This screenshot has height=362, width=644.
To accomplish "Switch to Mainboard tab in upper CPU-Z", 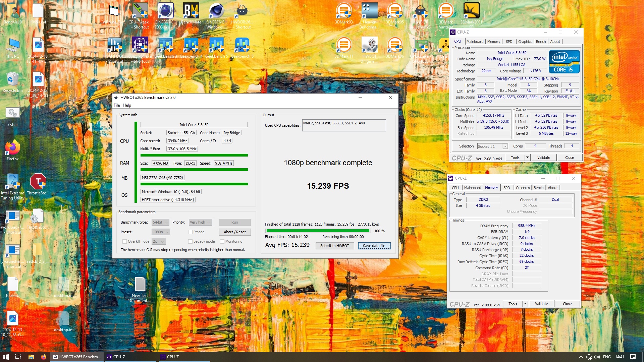I will 475,42.
